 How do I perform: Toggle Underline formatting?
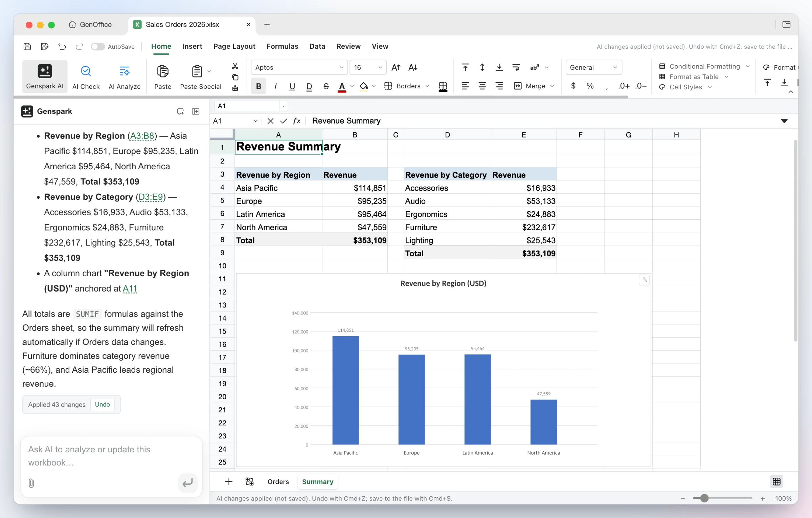click(292, 86)
